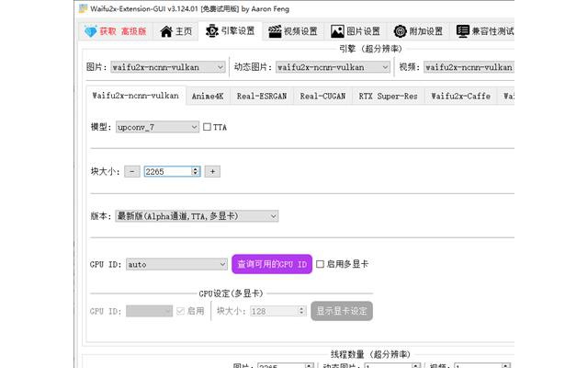Click the picture icon for image settings

pos(337,31)
